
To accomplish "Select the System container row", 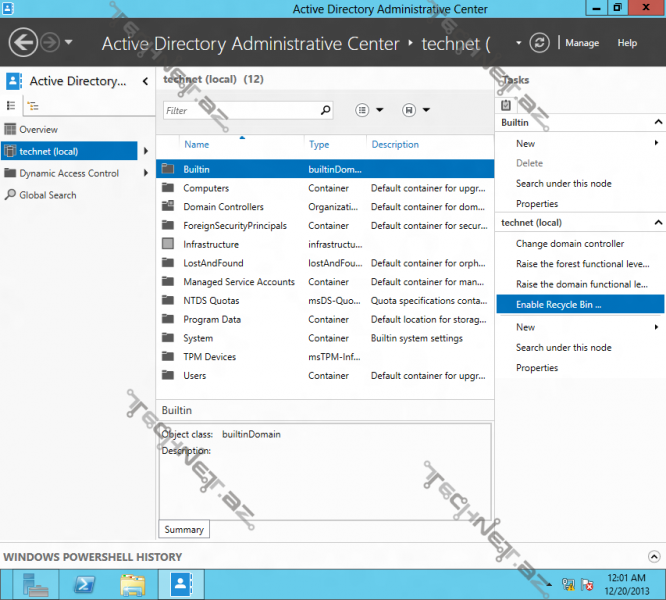I will point(325,338).
